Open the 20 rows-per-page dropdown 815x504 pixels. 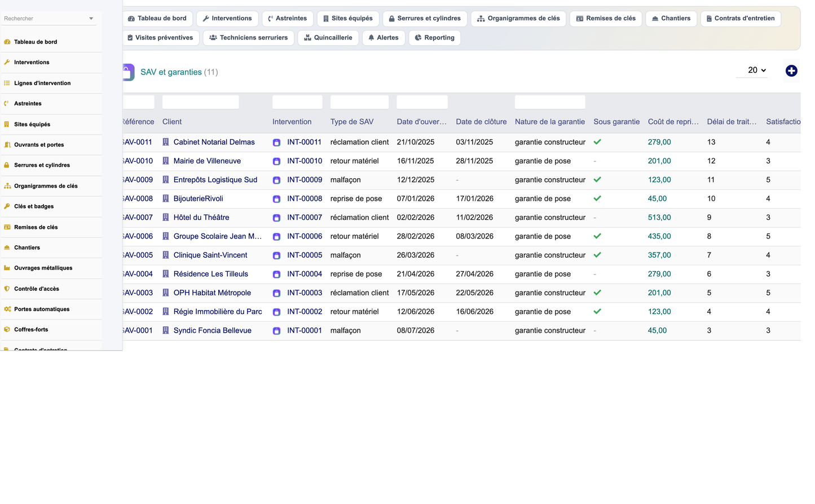[x=752, y=70]
